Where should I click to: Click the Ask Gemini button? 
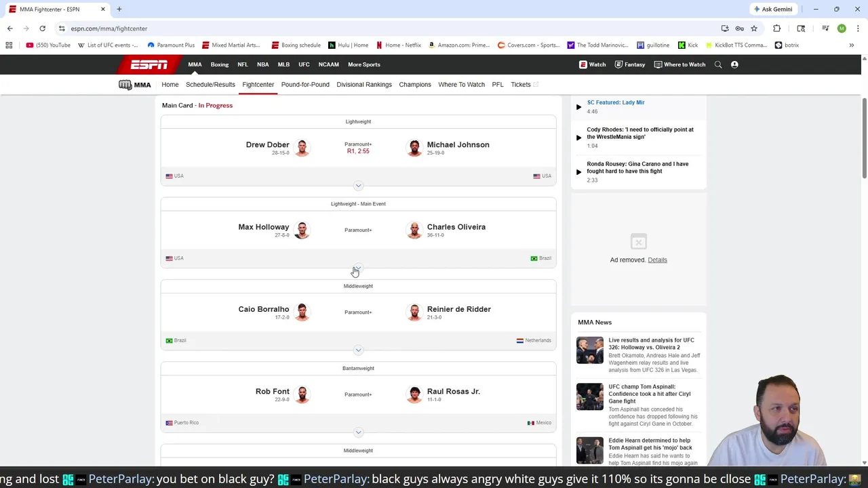pyautogui.click(x=772, y=9)
